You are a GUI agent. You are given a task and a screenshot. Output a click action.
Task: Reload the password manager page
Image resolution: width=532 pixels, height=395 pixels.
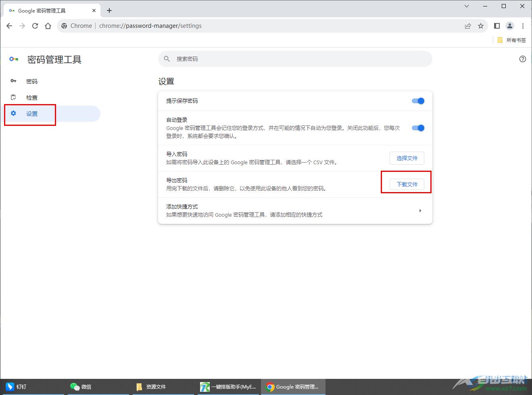[x=35, y=26]
